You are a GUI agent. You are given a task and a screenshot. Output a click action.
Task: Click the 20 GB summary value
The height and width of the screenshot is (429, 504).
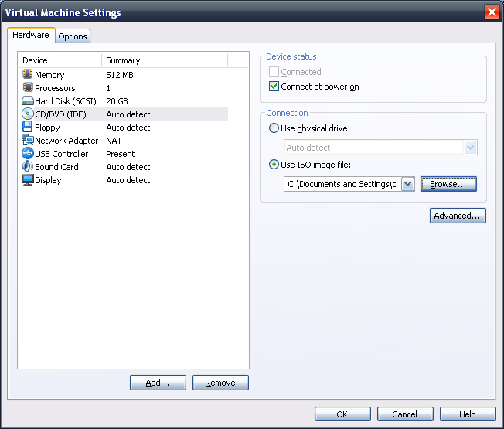pyautogui.click(x=117, y=101)
